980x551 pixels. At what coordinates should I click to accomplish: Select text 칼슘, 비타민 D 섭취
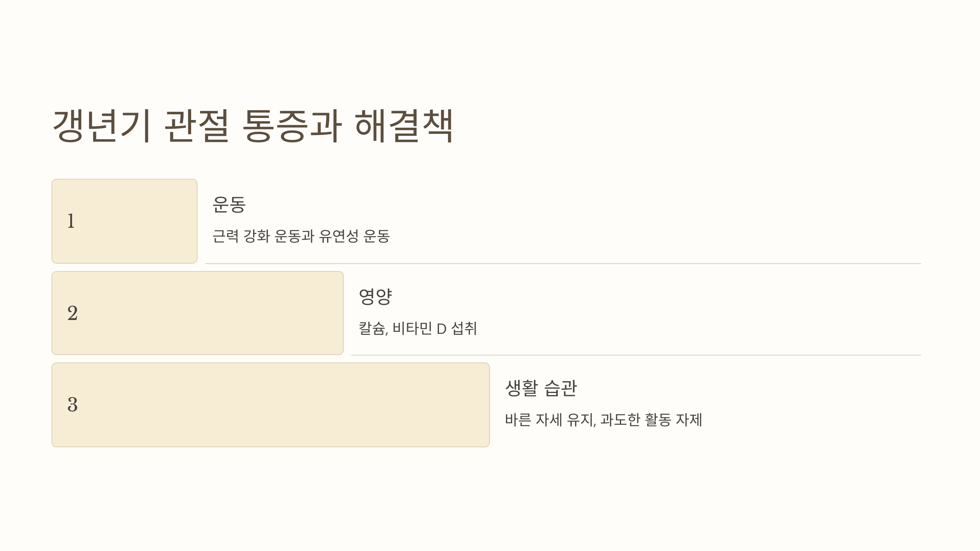[418, 328]
